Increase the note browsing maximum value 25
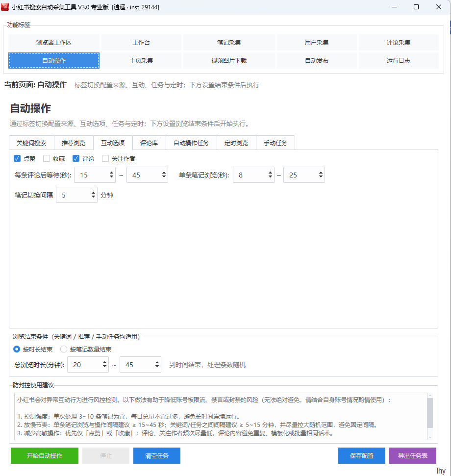 [x=321, y=173]
